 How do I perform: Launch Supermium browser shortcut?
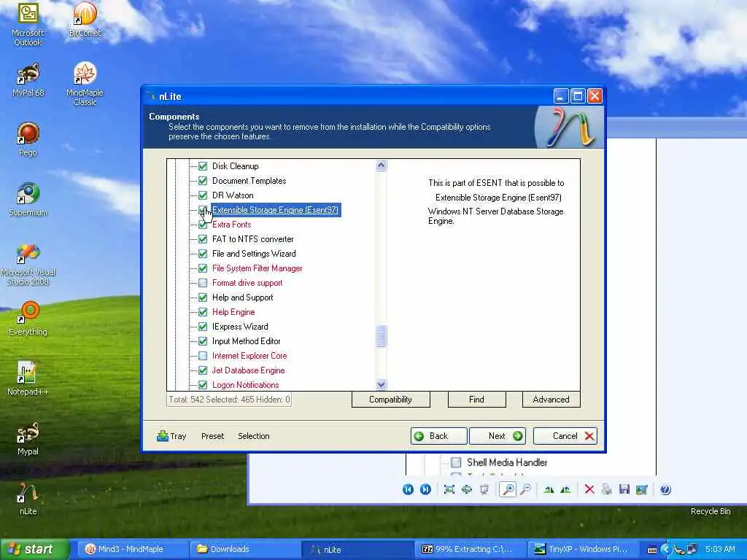(x=28, y=199)
